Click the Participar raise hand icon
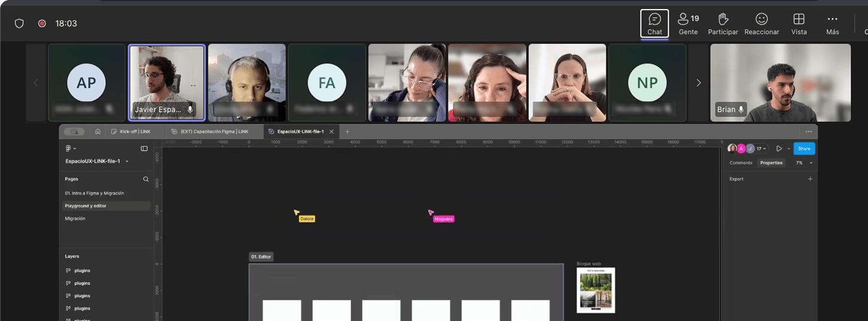 click(x=723, y=19)
